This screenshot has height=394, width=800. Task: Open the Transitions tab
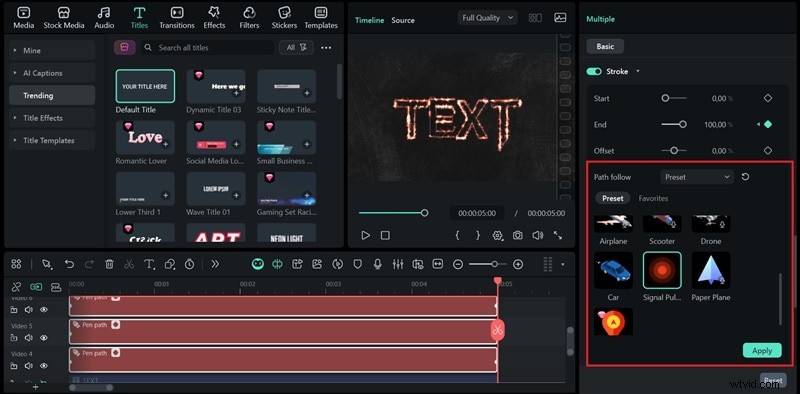[177, 18]
